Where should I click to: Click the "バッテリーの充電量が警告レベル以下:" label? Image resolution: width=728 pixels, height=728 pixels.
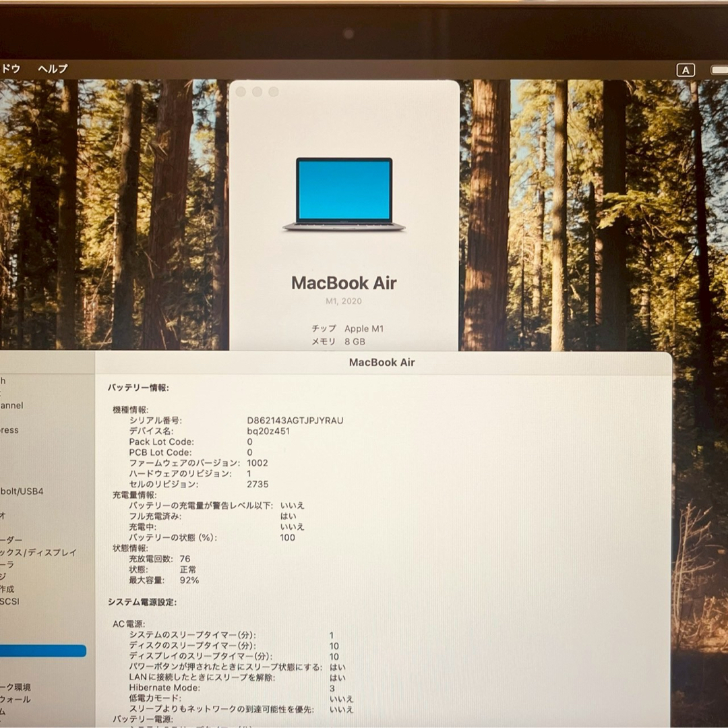[x=201, y=506]
